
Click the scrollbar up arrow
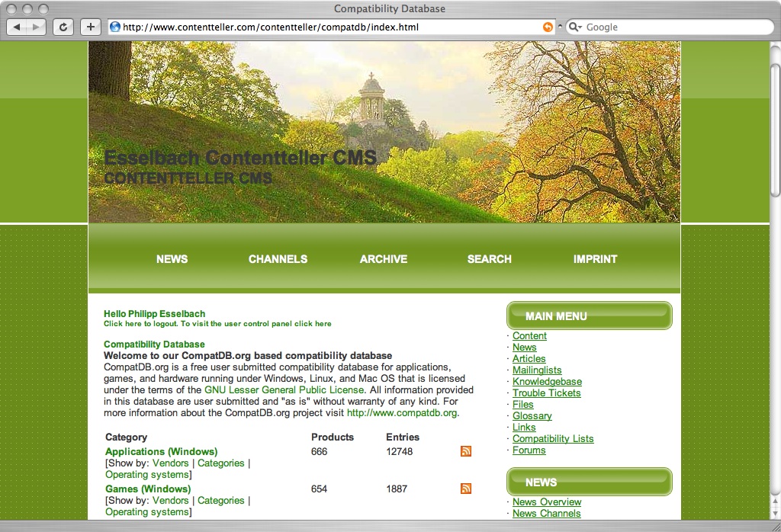click(775, 502)
